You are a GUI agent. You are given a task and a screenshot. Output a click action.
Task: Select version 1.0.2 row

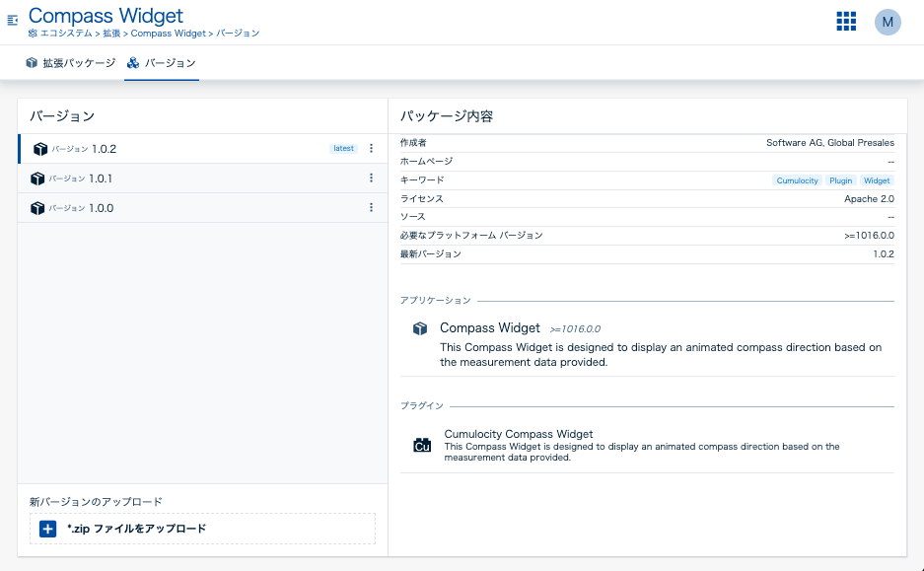coord(203,149)
